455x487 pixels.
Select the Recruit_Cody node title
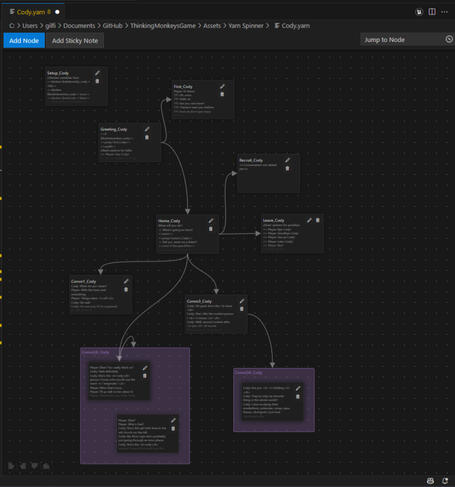251,160
